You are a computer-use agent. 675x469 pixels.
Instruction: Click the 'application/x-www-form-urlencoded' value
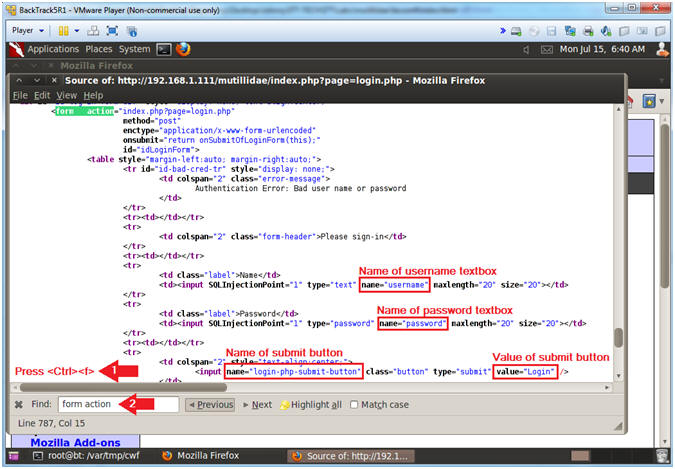pos(238,130)
